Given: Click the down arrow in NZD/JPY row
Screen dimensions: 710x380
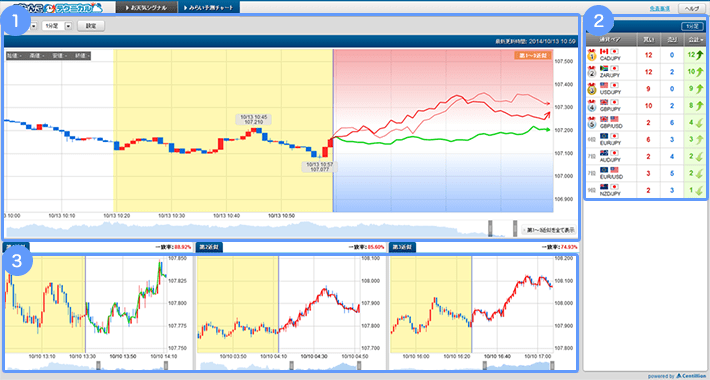Looking at the screenshot, I should click(699, 190).
